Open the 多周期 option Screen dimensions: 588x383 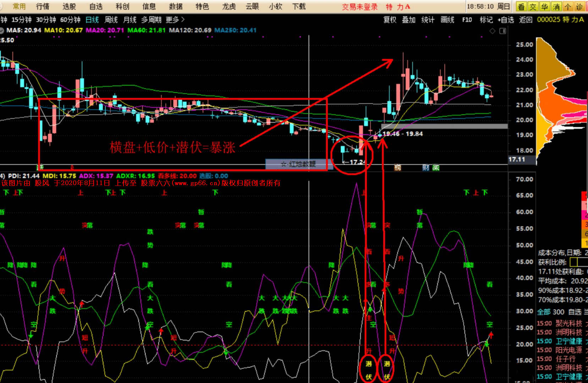pos(151,20)
